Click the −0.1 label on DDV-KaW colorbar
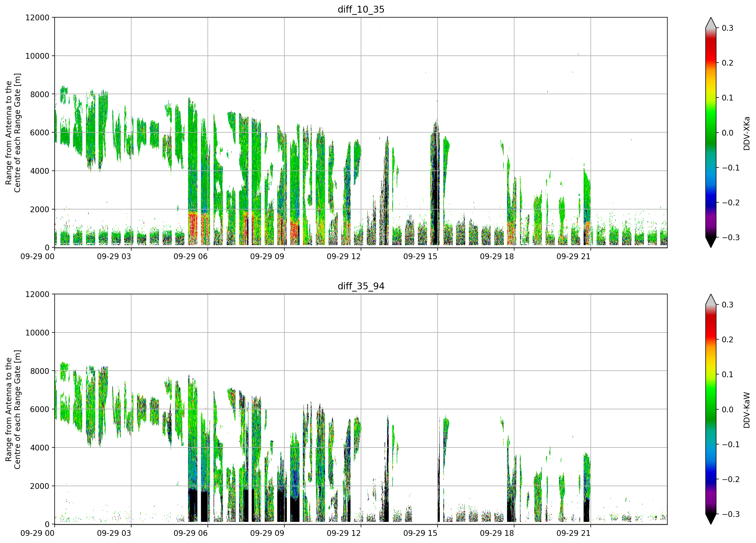Screen dimensions: 756x543 click(731, 444)
